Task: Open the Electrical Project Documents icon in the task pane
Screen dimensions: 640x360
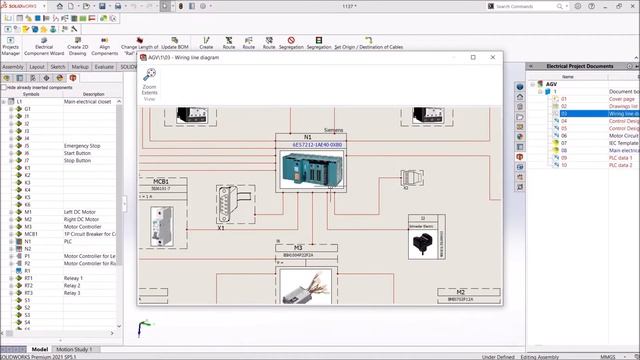Action: coord(520,157)
